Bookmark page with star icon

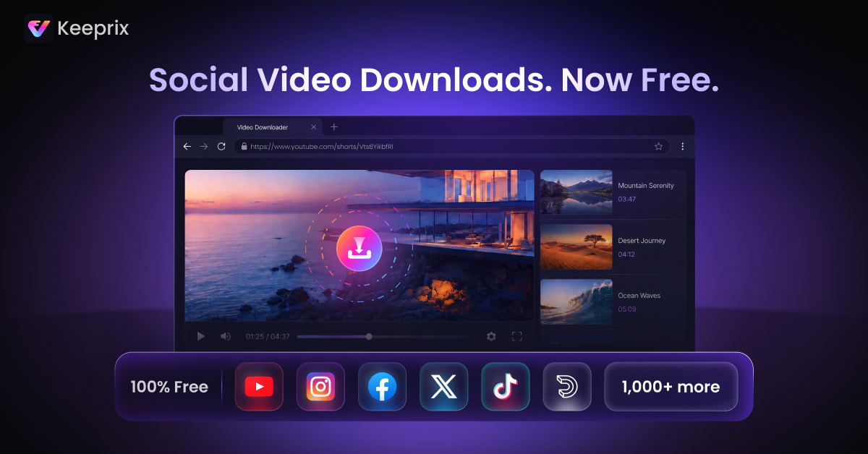(x=658, y=146)
